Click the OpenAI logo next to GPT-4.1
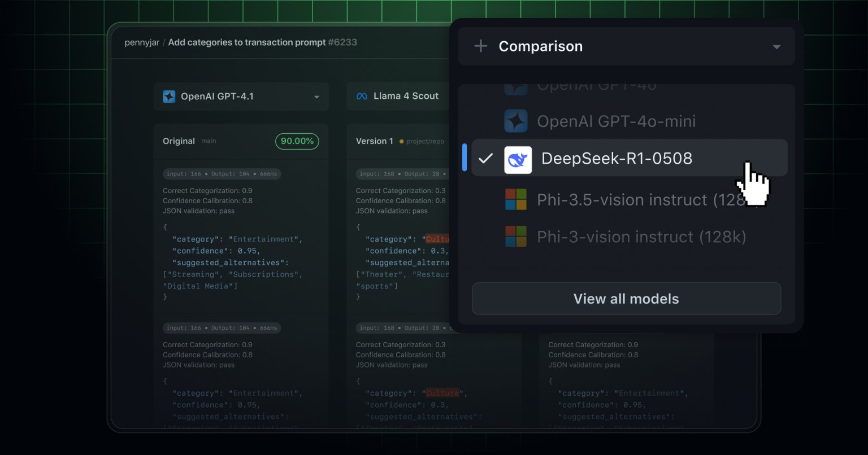Viewport: 868px width, 455px height. click(168, 96)
